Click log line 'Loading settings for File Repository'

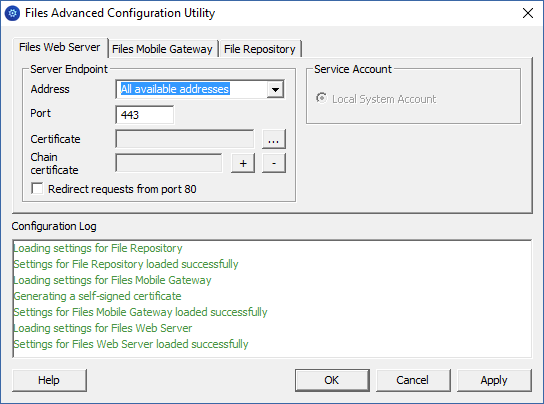point(98,248)
